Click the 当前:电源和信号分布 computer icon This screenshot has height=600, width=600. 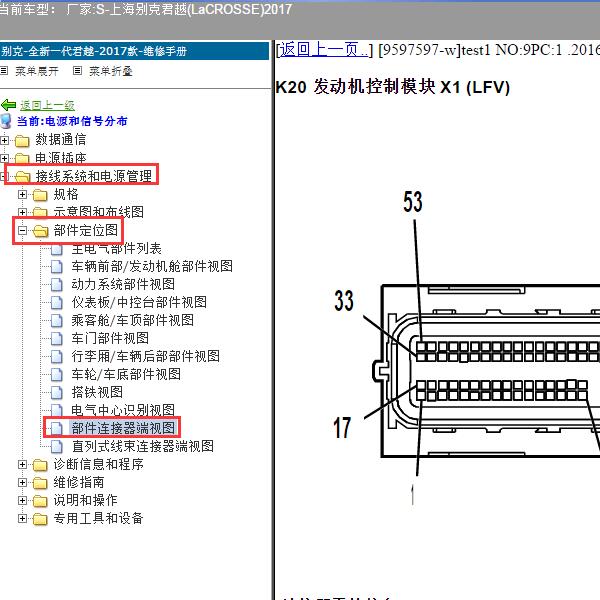pyautogui.click(x=6, y=121)
